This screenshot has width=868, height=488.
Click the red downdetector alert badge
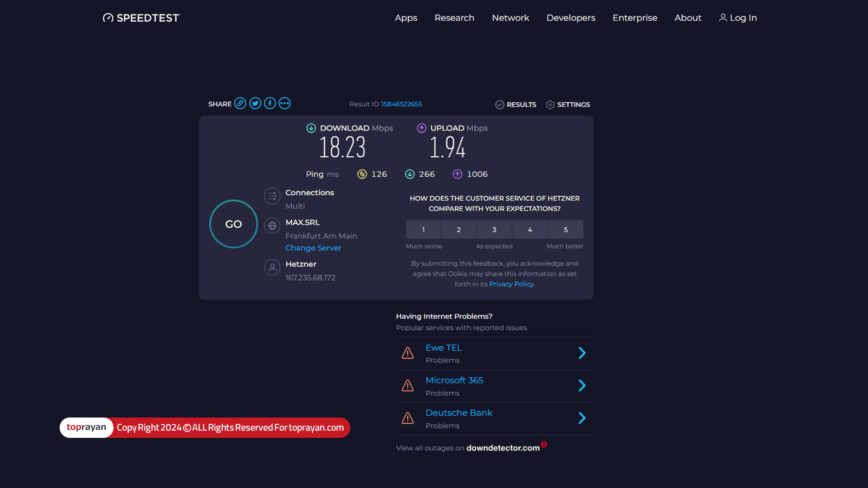[x=544, y=445]
